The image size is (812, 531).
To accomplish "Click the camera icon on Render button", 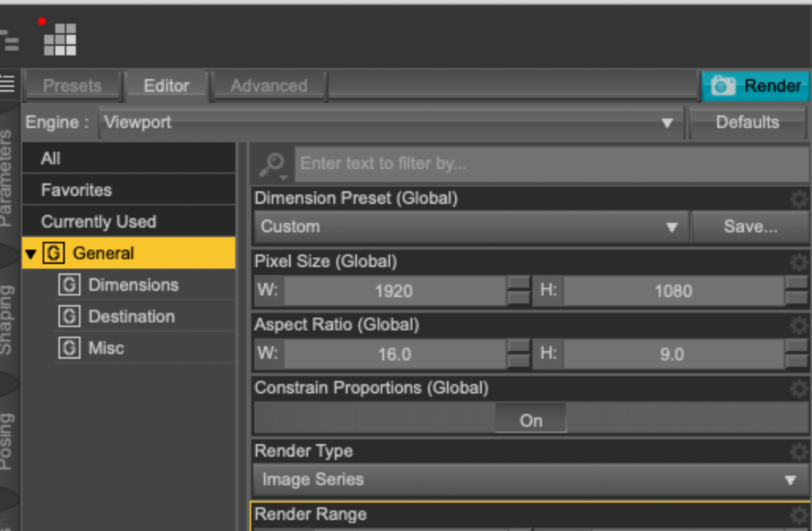I will (723, 85).
